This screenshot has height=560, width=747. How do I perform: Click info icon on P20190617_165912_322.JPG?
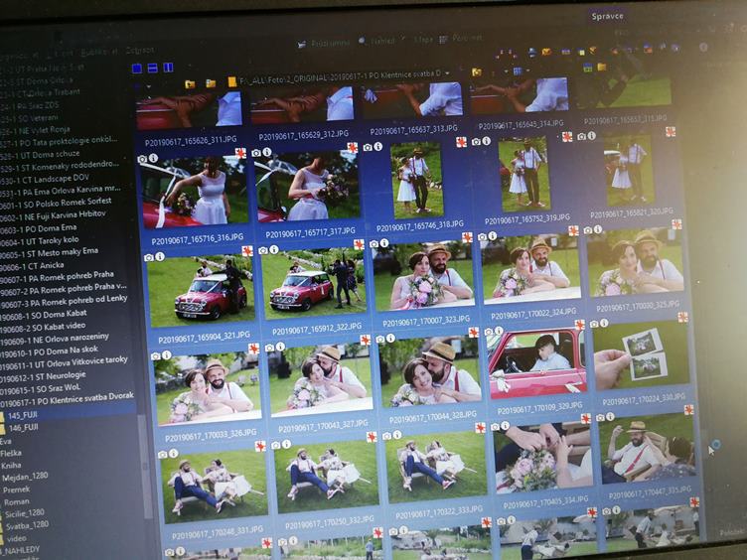click(x=274, y=249)
